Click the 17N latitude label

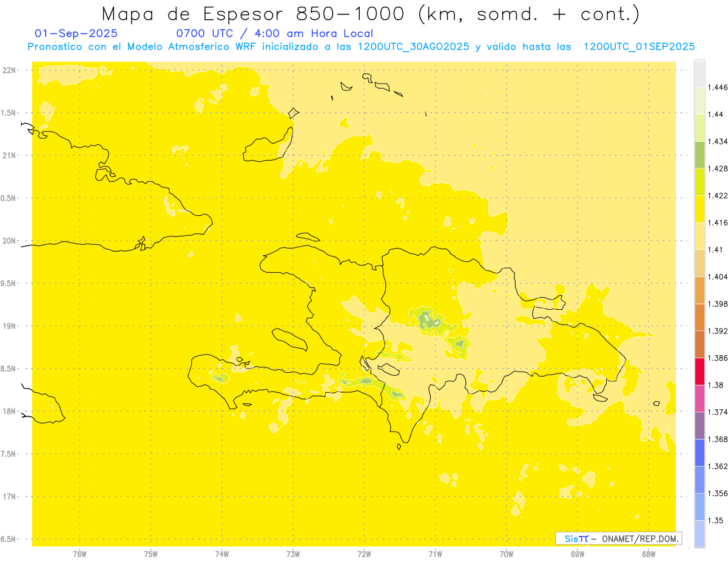click(x=10, y=497)
